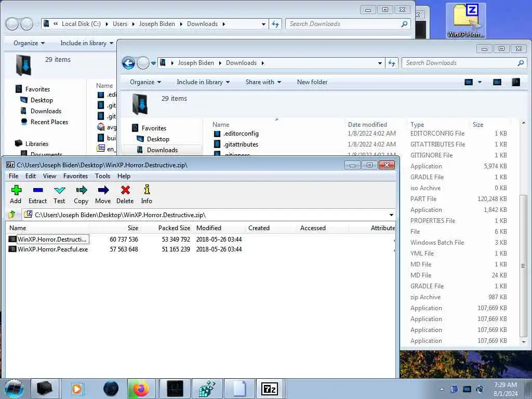The height and width of the screenshot is (399, 532).
Task: Click the WinXP.Horr... zip desktop icon
Action: (465, 20)
